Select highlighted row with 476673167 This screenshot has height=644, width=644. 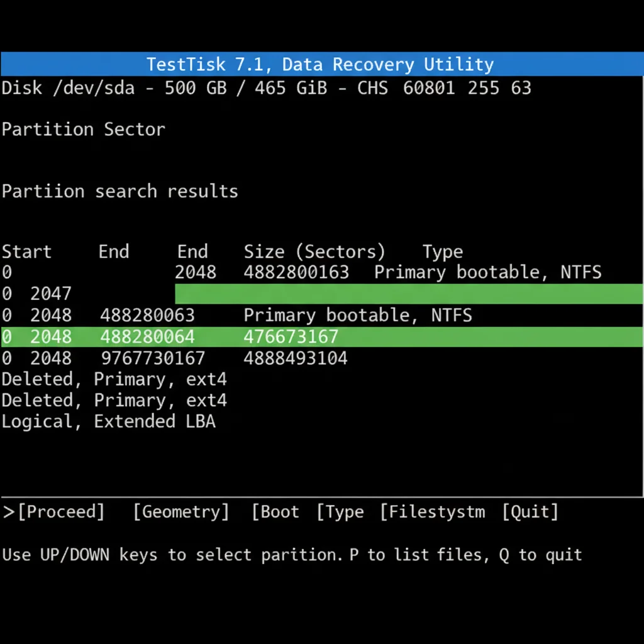[322, 337]
